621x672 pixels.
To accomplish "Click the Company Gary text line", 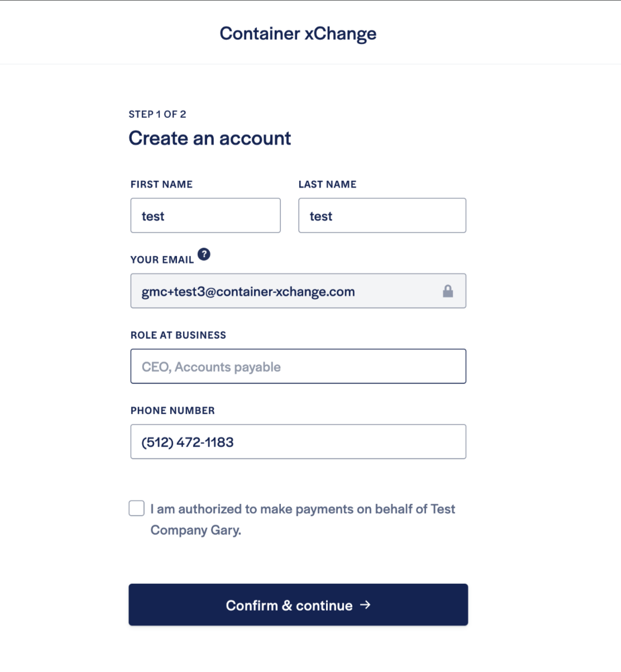I will (x=196, y=530).
